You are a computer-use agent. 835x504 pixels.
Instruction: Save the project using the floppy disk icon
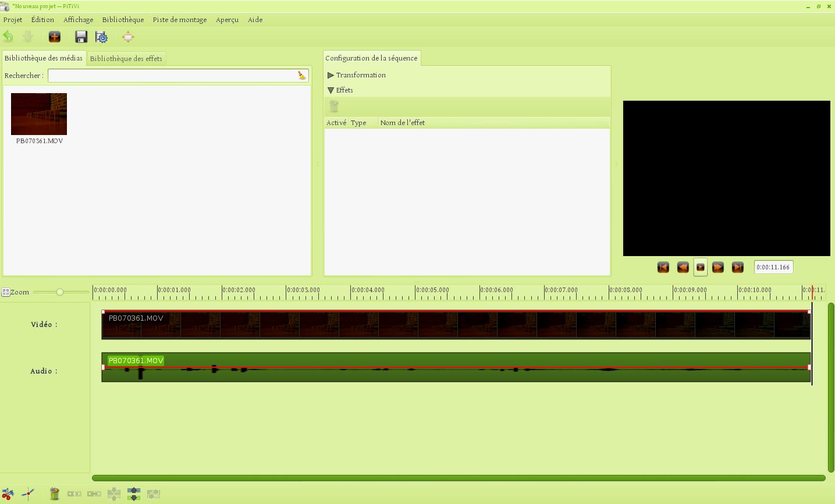[81, 37]
